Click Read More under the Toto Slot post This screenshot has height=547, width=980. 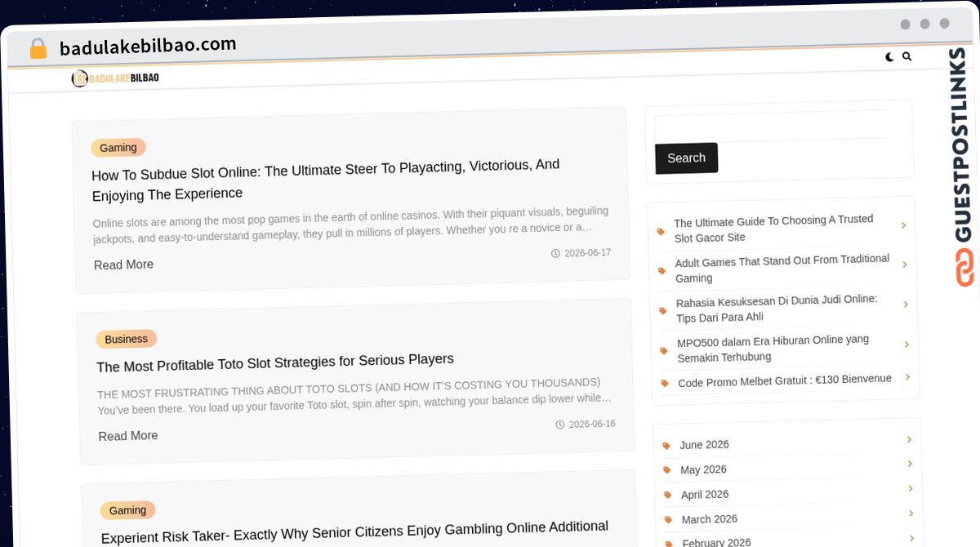click(128, 436)
